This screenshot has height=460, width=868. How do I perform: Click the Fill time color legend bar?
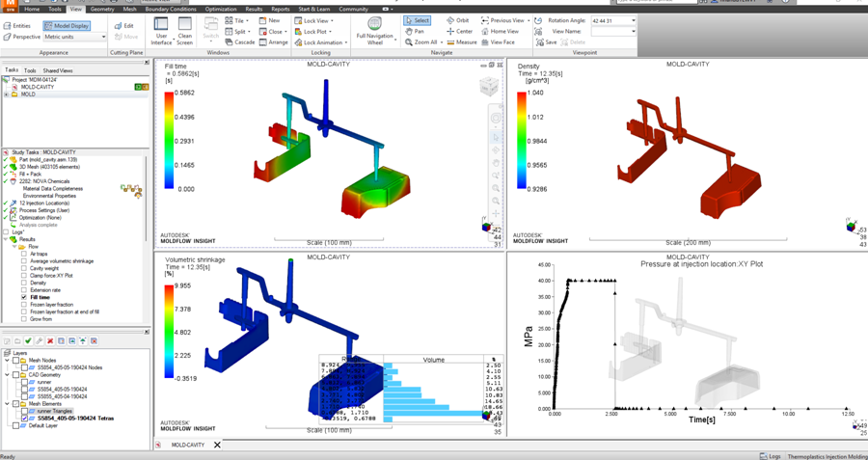click(170, 141)
